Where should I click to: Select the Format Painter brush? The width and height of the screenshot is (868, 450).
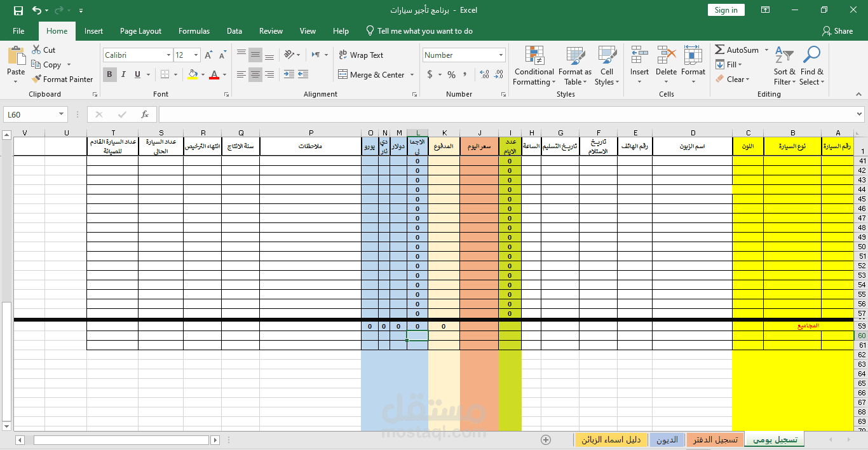pyautogui.click(x=62, y=79)
